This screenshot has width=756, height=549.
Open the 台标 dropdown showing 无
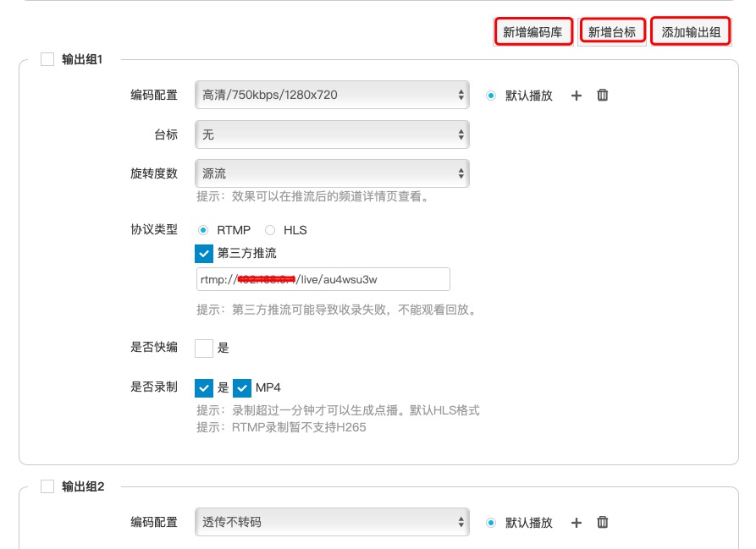click(x=331, y=135)
